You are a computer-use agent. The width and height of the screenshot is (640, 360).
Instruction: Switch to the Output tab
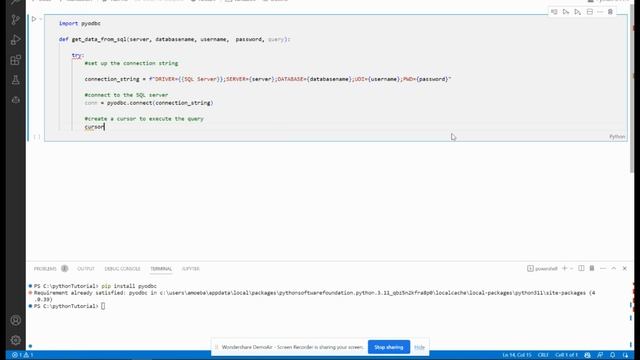coord(86,269)
